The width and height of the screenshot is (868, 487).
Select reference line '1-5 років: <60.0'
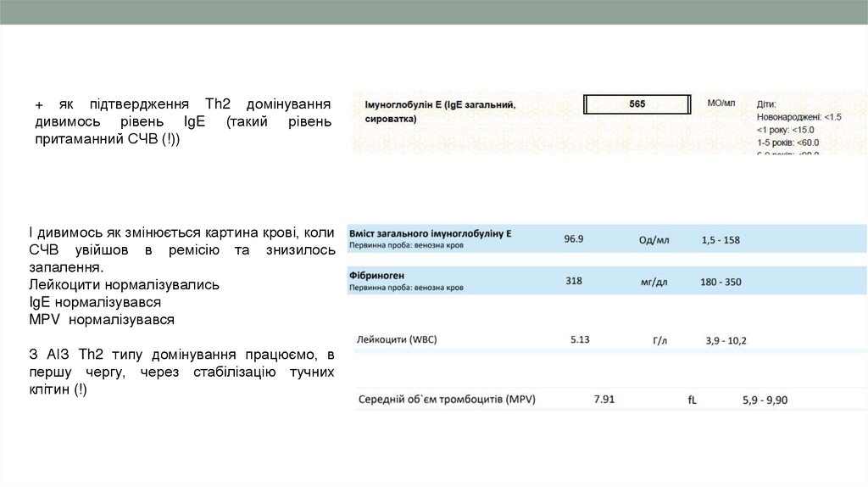tap(787, 143)
